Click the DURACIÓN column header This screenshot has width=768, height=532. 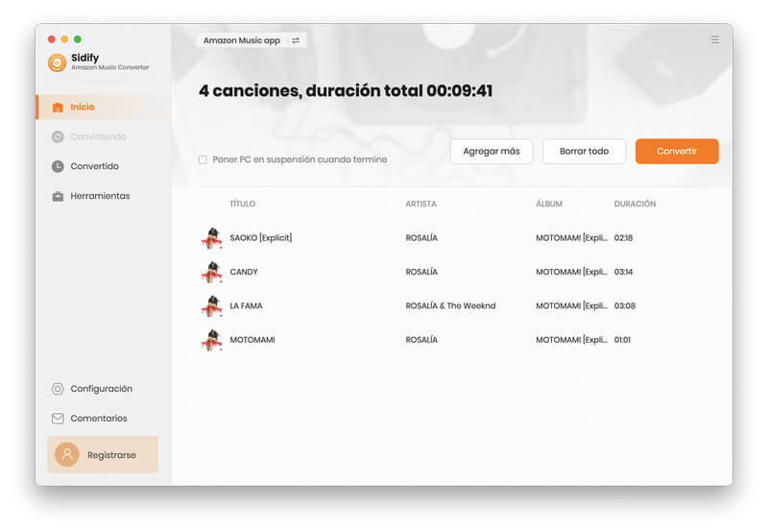635,204
